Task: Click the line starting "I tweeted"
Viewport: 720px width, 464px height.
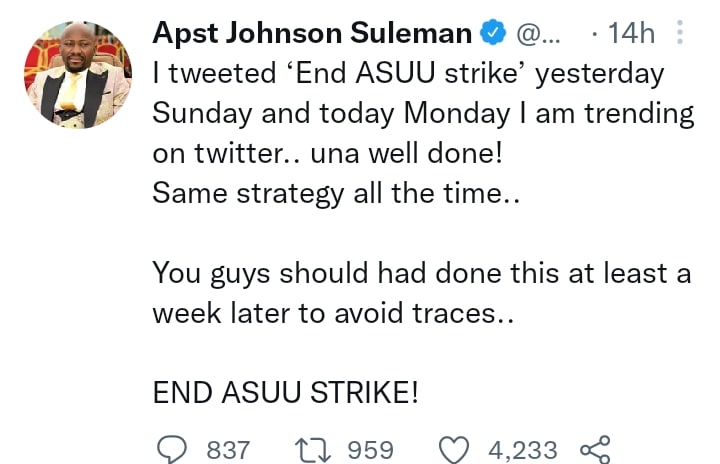Action: pyautogui.click(x=409, y=74)
